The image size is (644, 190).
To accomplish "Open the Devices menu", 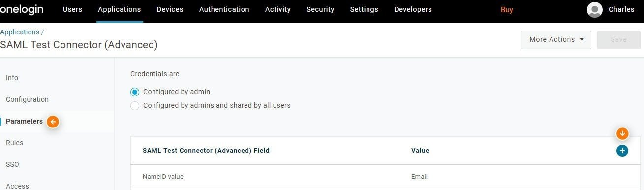I will [x=170, y=9].
